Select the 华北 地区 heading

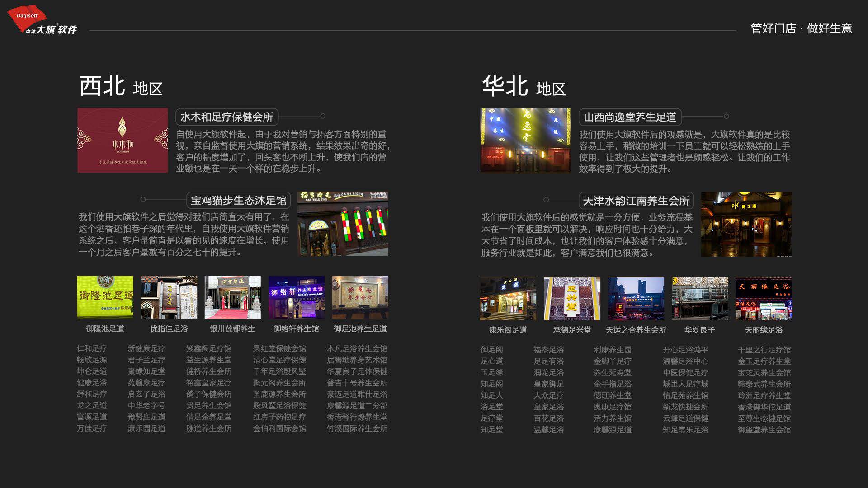524,86
